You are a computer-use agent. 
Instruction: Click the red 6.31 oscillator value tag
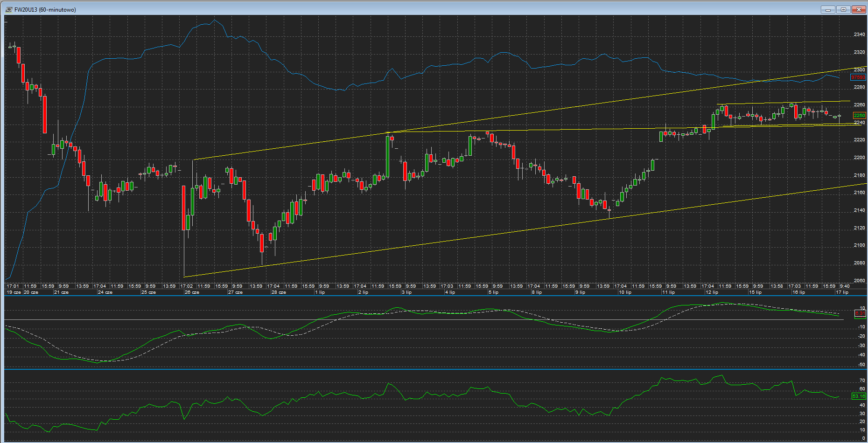click(x=859, y=313)
